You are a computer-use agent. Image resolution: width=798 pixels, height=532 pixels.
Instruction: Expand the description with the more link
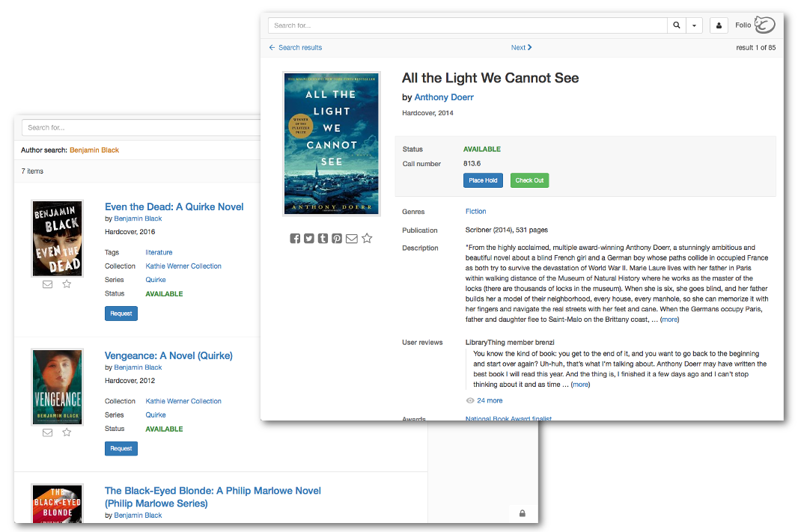(669, 319)
